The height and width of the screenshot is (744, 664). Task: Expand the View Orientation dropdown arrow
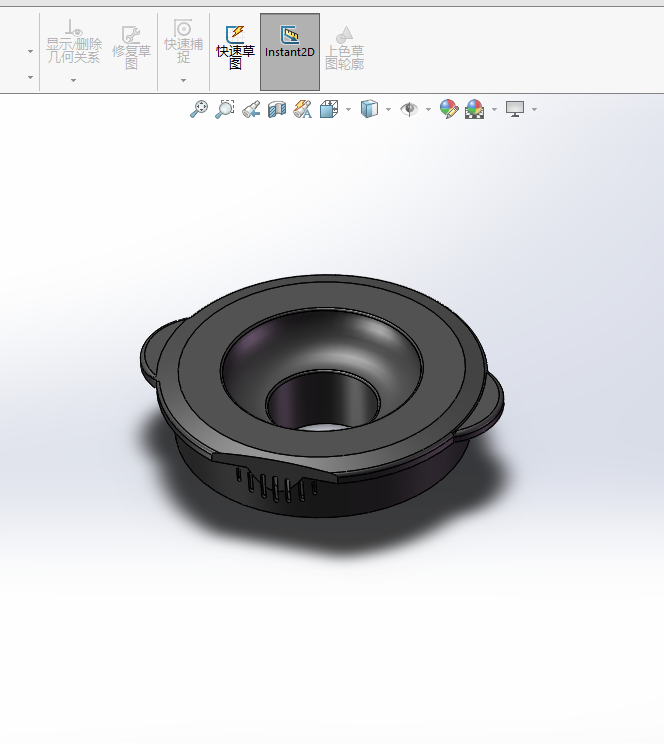pos(348,110)
